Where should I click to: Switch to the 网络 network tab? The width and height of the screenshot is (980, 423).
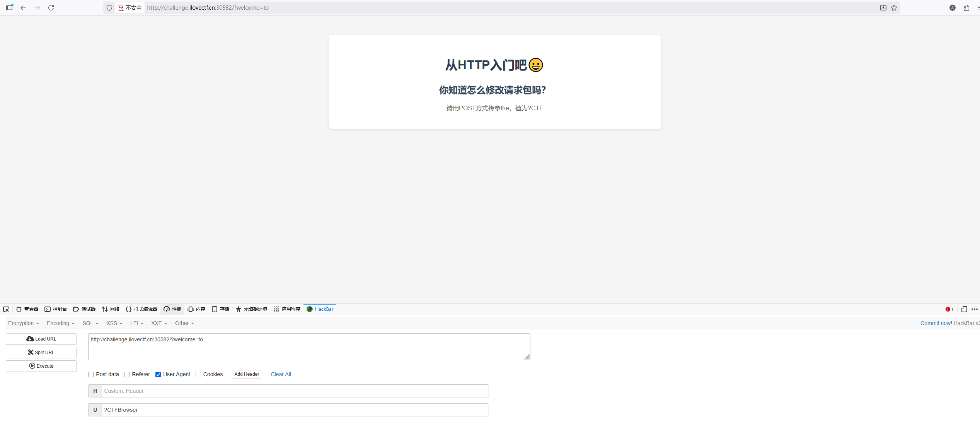pyautogui.click(x=111, y=309)
